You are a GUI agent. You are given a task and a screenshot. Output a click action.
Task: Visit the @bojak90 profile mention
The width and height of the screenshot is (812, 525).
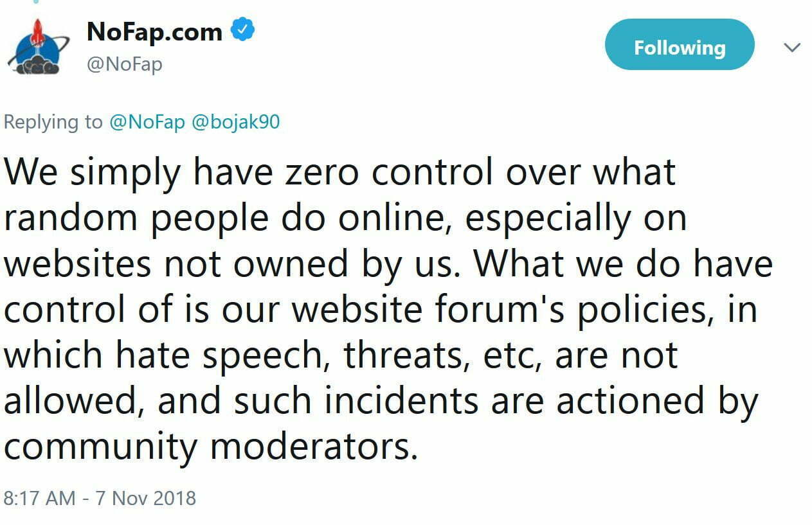pos(236,122)
